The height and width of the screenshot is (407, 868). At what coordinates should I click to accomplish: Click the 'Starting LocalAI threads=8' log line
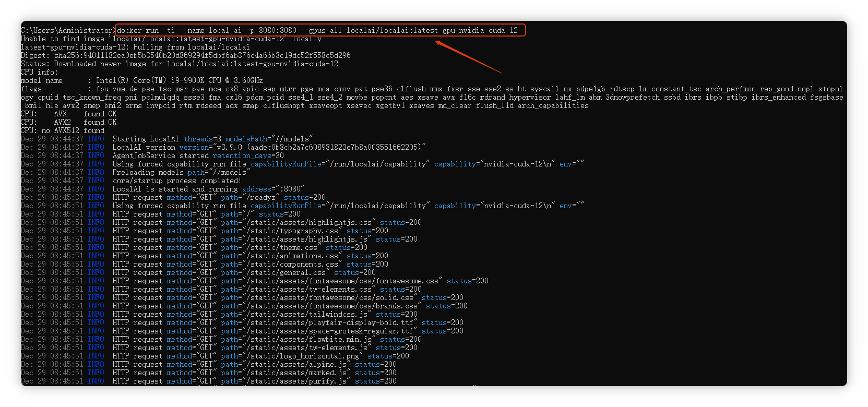(x=167, y=139)
